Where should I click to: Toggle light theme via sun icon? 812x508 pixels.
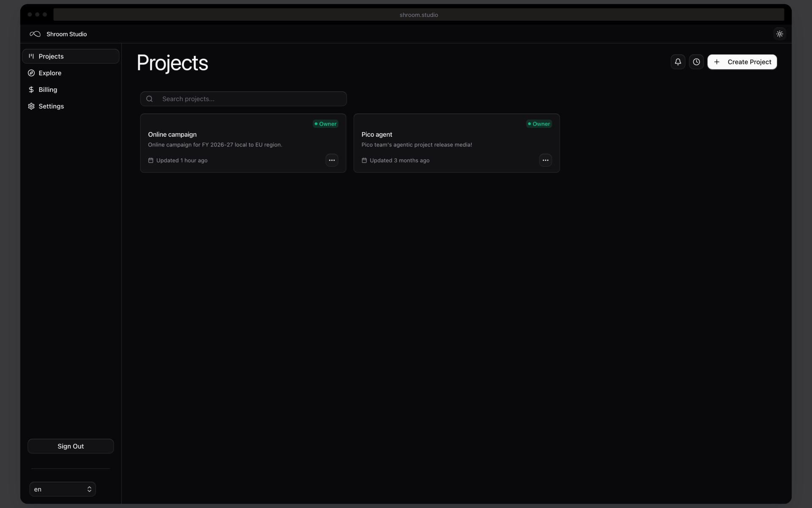(x=779, y=34)
